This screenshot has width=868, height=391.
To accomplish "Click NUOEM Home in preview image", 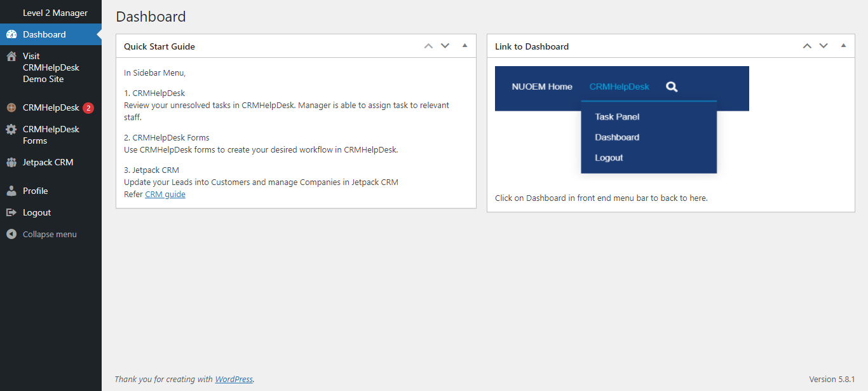I will tap(542, 86).
